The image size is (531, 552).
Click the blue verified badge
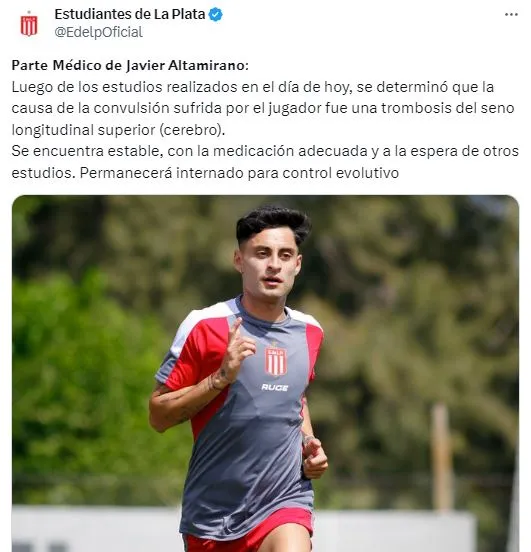pyautogui.click(x=215, y=15)
